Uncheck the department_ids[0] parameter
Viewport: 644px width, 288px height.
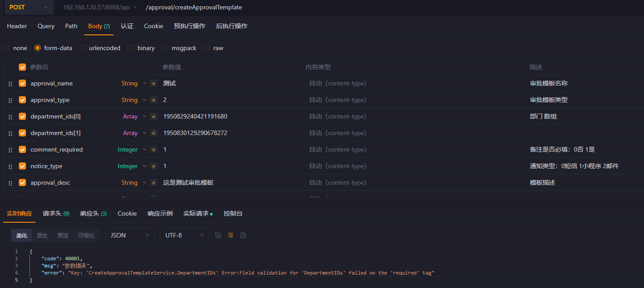(22, 116)
